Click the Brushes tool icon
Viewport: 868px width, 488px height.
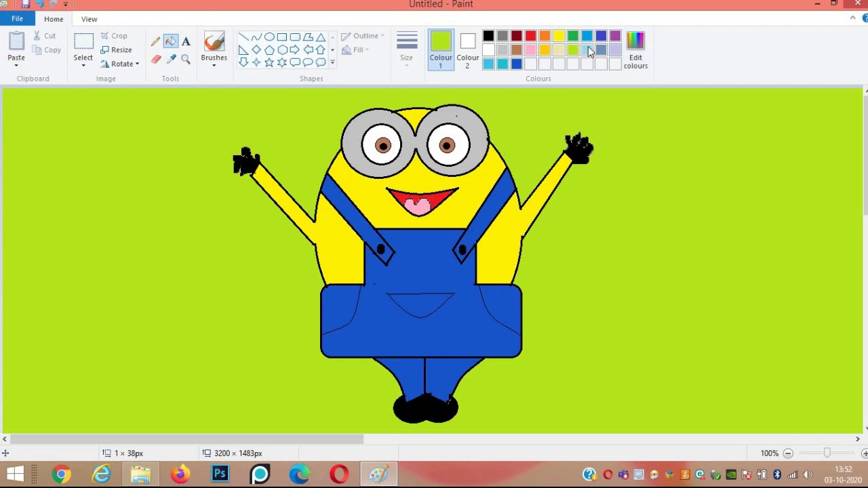coord(214,41)
